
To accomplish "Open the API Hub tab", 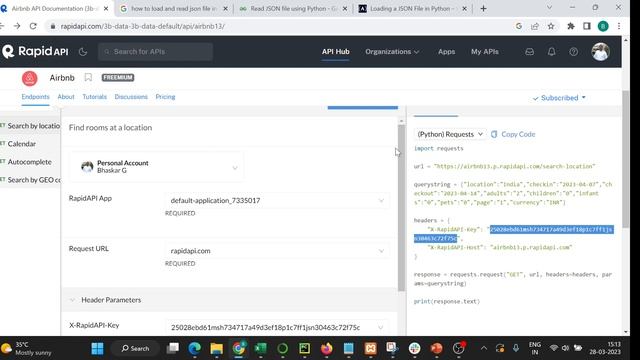I will tap(335, 52).
